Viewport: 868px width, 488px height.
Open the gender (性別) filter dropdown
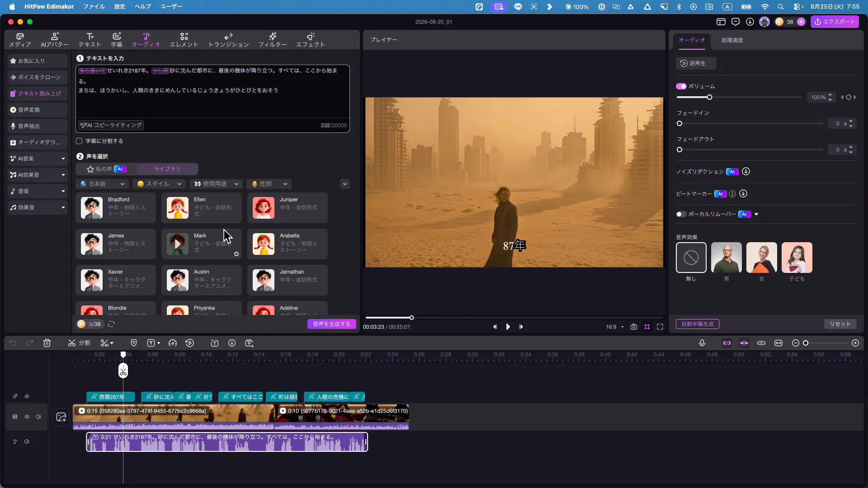269,184
